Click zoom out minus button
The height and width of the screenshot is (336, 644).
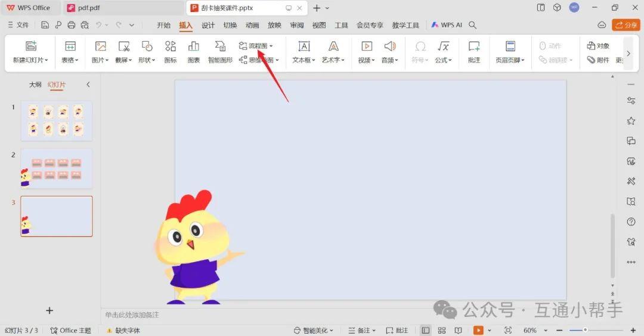[559, 330]
